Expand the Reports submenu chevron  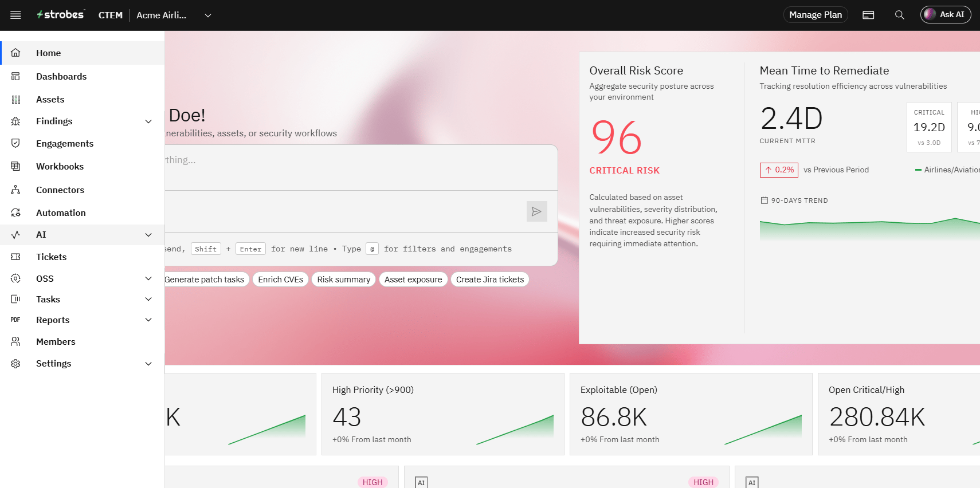pos(148,320)
